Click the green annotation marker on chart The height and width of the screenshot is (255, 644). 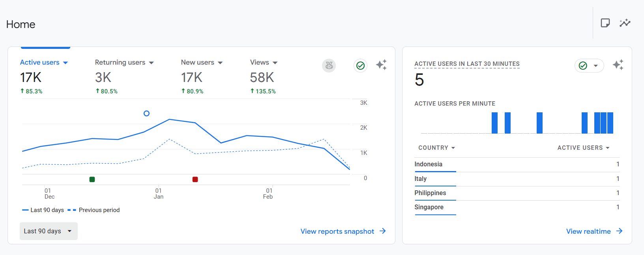coord(92,179)
